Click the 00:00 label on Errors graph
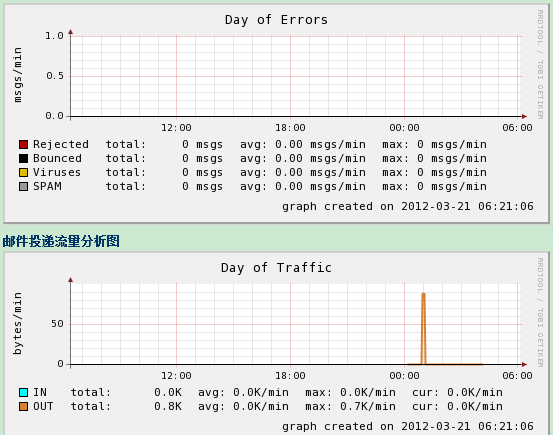This screenshot has height=435, width=553. [404, 128]
